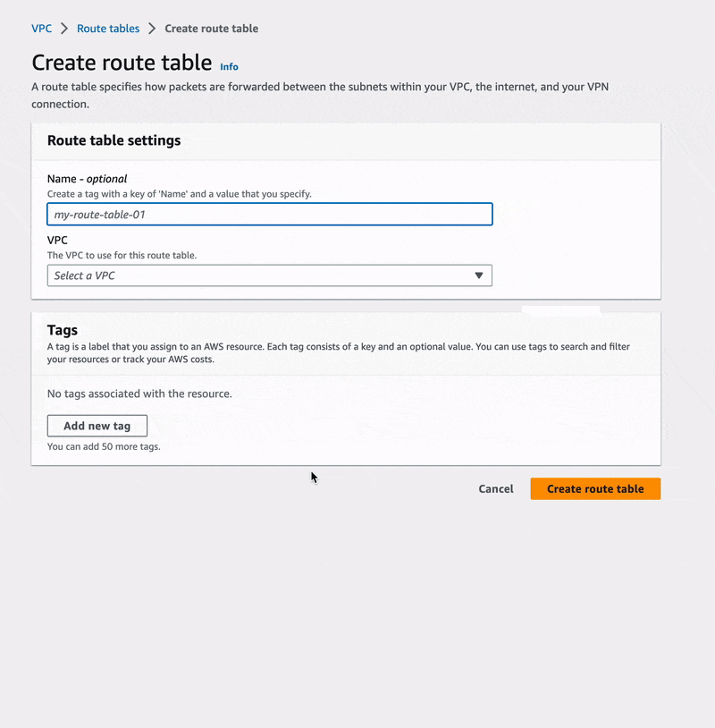Click the VPC field label
Screen dimensions: 715x728
click(x=57, y=241)
